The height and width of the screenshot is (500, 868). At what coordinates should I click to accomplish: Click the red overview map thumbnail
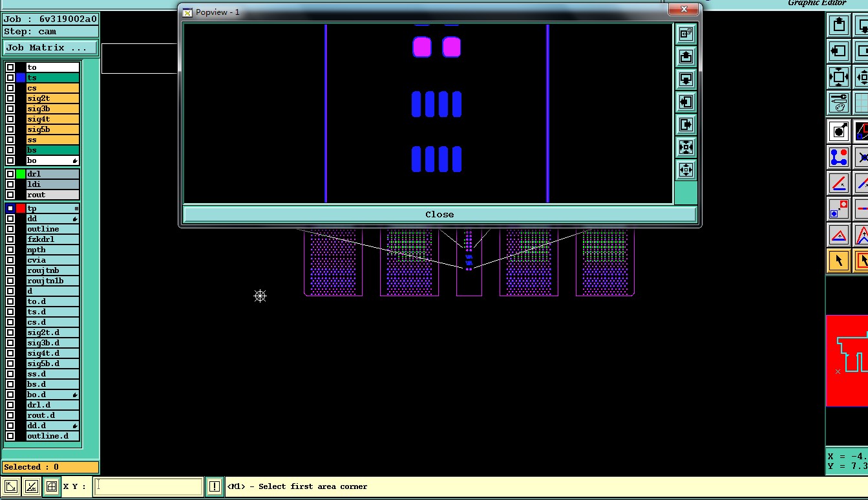coord(847,360)
